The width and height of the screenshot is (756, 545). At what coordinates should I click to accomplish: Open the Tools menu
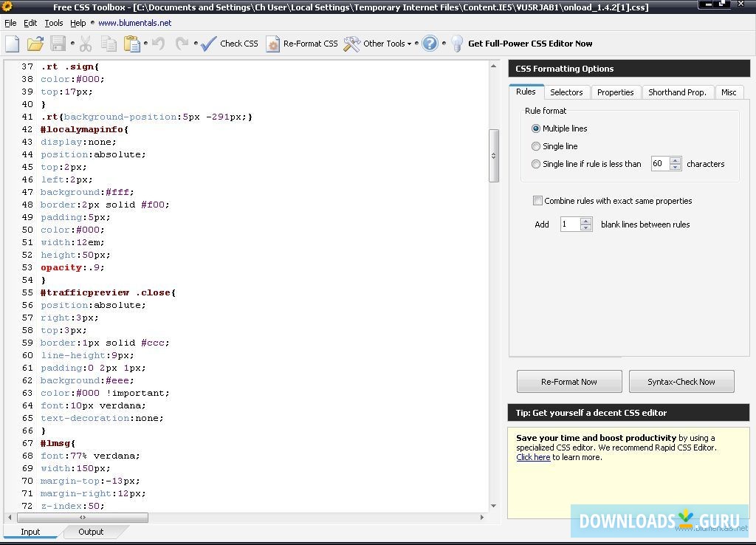(52, 23)
